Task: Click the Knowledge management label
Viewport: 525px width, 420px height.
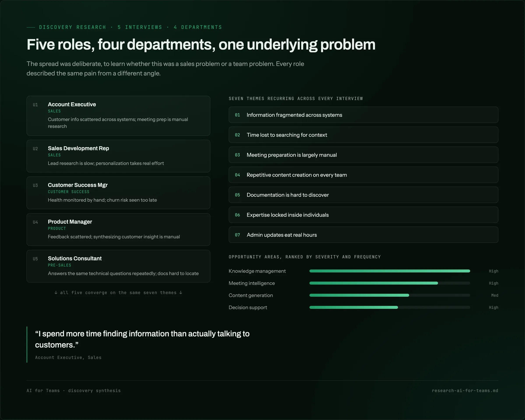Action: click(257, 271)
